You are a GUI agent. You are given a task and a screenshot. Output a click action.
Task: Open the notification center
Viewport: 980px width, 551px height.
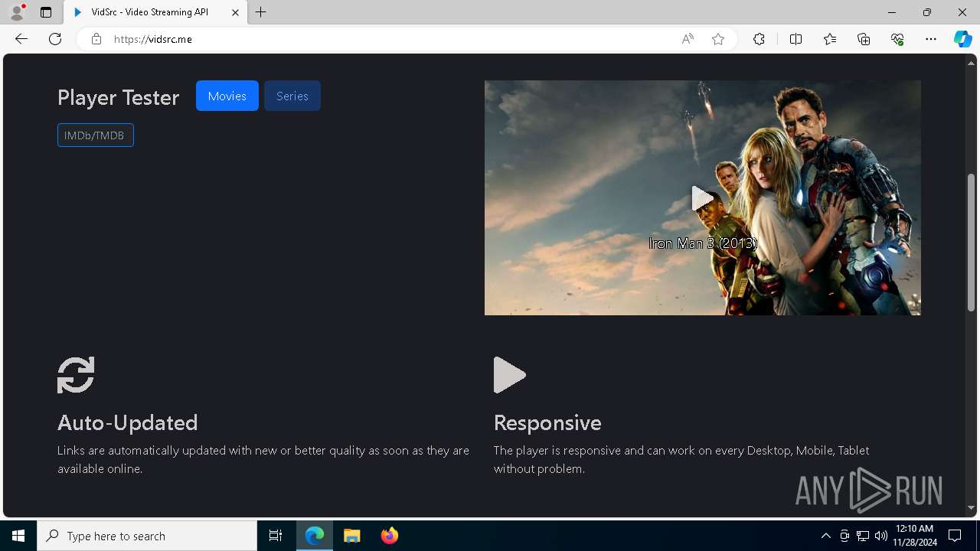point(955,536)
